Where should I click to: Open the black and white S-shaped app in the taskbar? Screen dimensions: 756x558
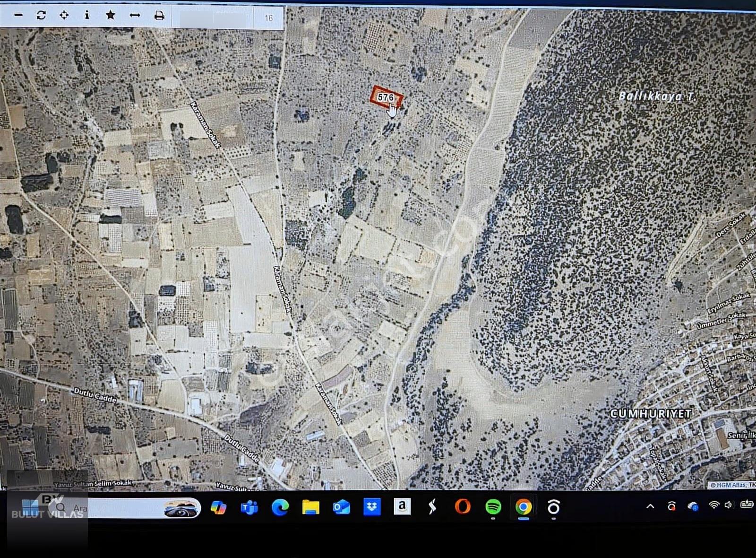pos(432,507)
